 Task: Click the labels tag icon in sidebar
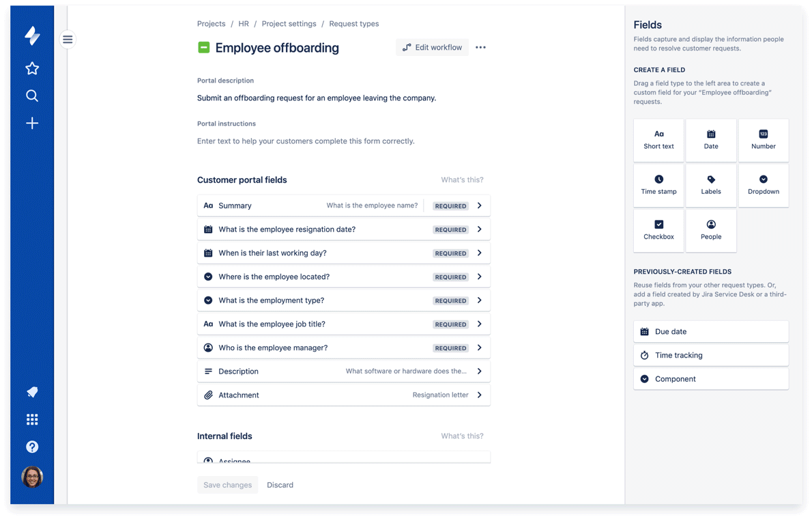pos(31,392)
